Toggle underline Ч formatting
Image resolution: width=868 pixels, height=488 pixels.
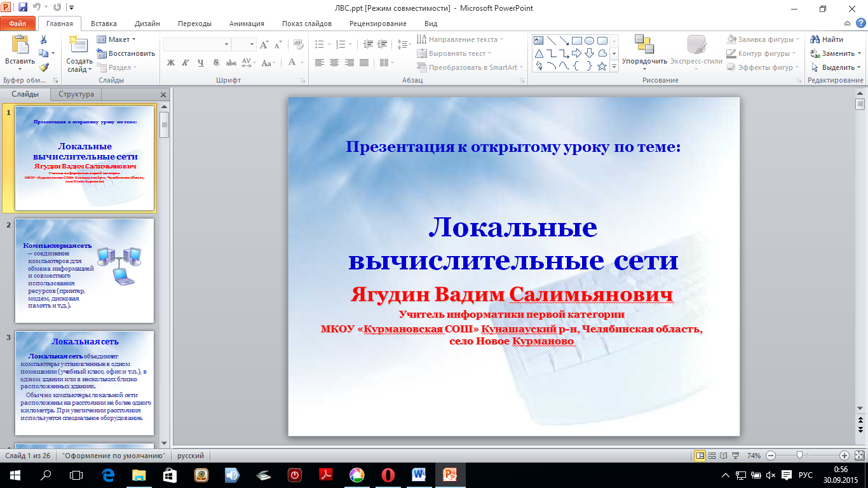[x=201, y=63]
